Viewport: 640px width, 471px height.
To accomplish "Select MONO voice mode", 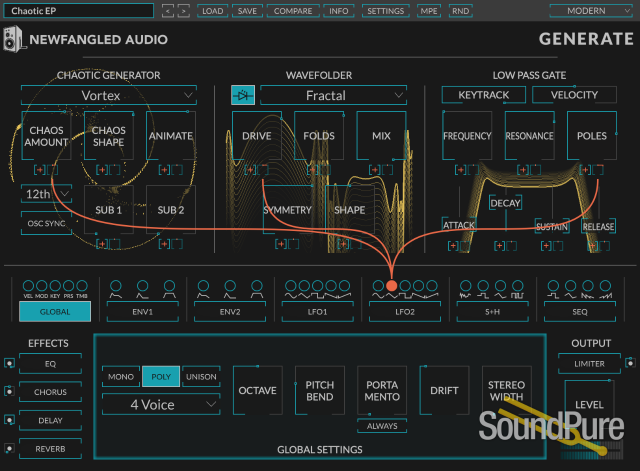I will (121, 376).
